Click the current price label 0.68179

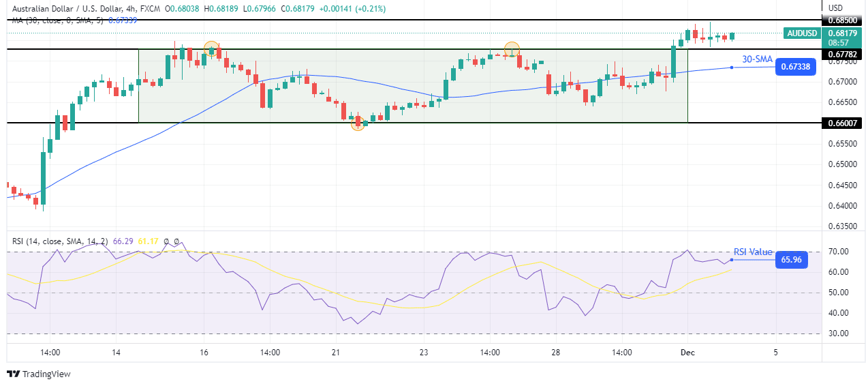(x=841, y=33)
